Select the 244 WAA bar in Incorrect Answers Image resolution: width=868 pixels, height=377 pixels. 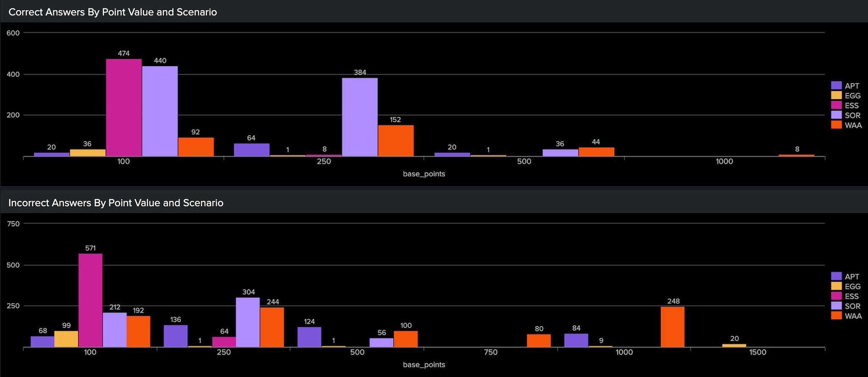[272, 327]
